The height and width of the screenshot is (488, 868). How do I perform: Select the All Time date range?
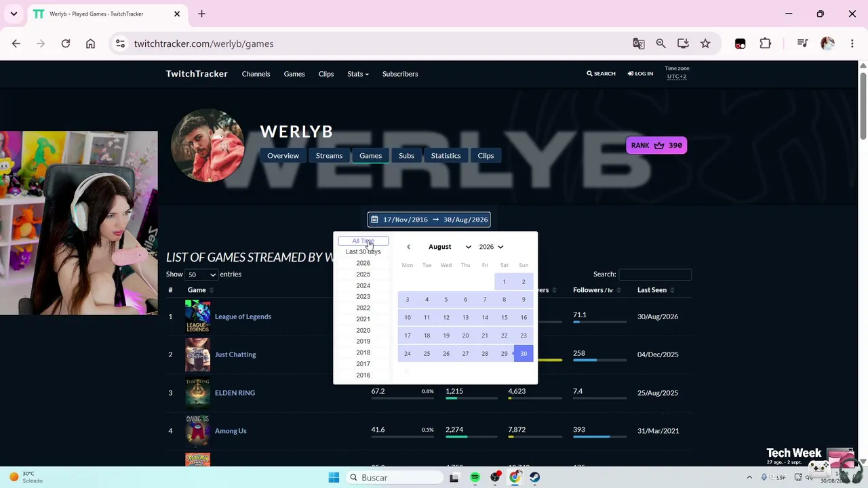(x=363, y=241)
